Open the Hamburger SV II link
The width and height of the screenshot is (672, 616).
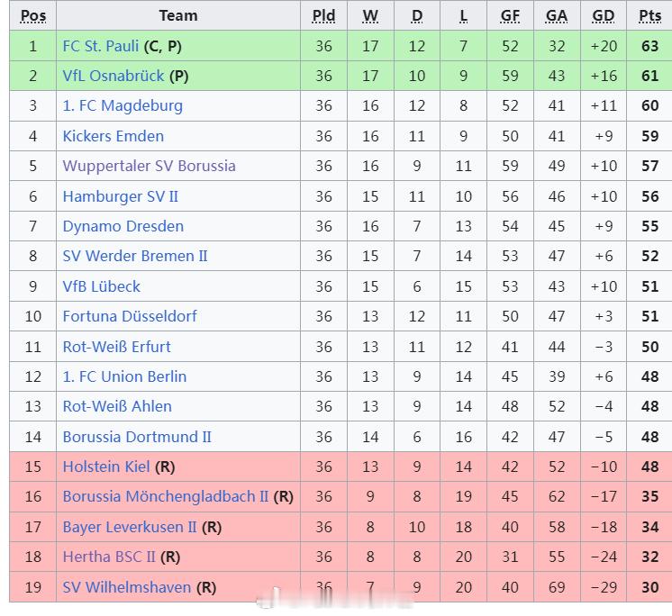pyautogui.click(x=121, y=196)
